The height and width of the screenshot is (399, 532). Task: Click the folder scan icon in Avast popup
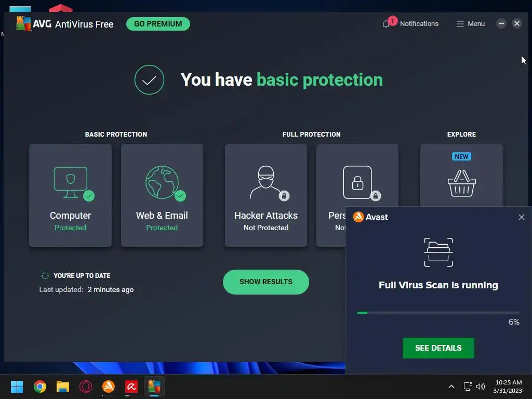[x=438, y=252]
